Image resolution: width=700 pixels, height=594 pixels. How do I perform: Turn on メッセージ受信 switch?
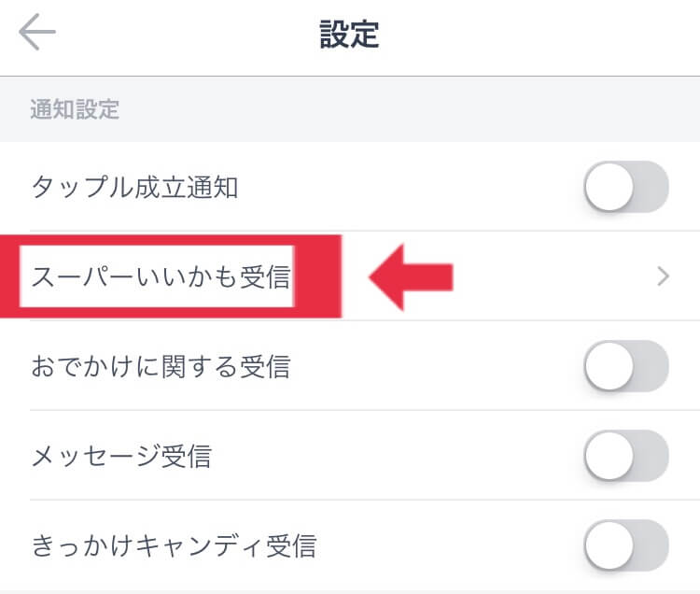[626, 456]
